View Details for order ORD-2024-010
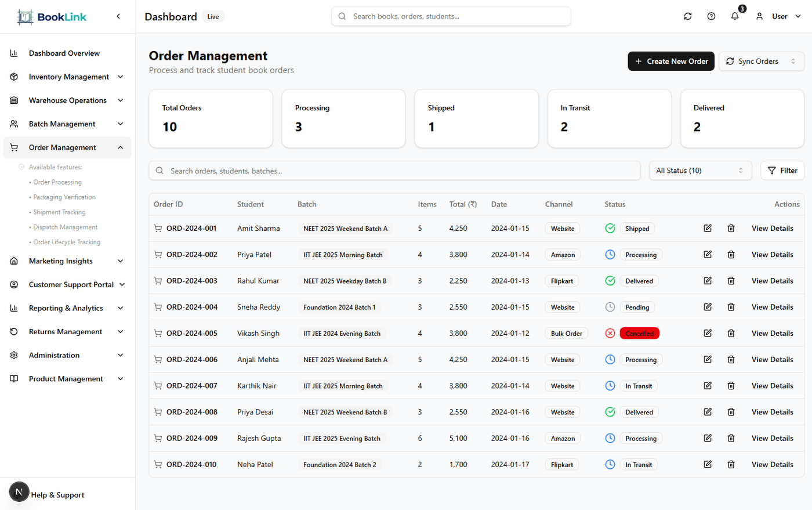 pyautogui.click(x=772, y=464)
